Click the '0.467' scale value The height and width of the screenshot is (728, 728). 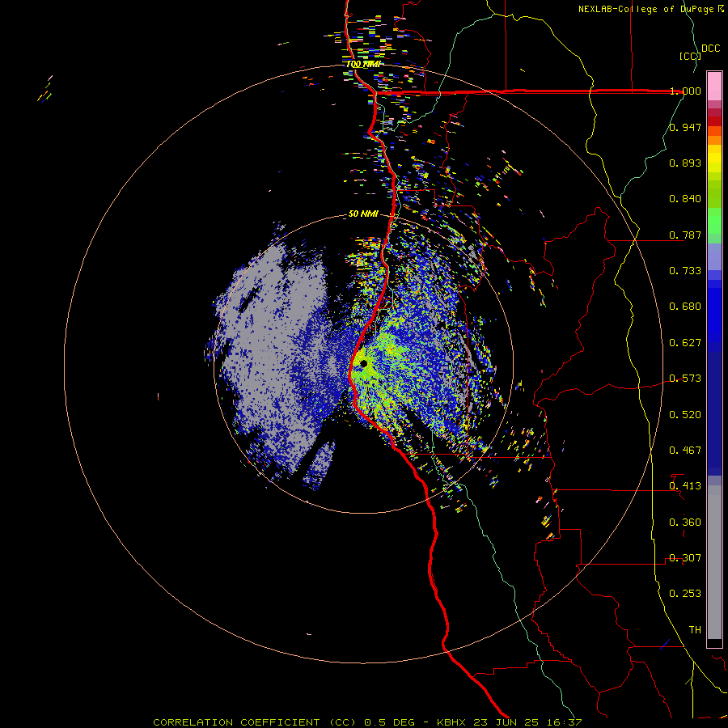click(685, 451)
